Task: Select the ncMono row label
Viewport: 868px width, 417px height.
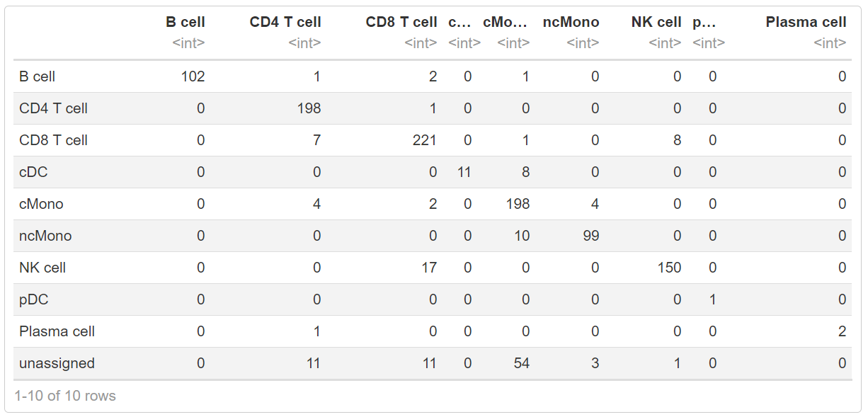Action: click(x=45, y=236)
